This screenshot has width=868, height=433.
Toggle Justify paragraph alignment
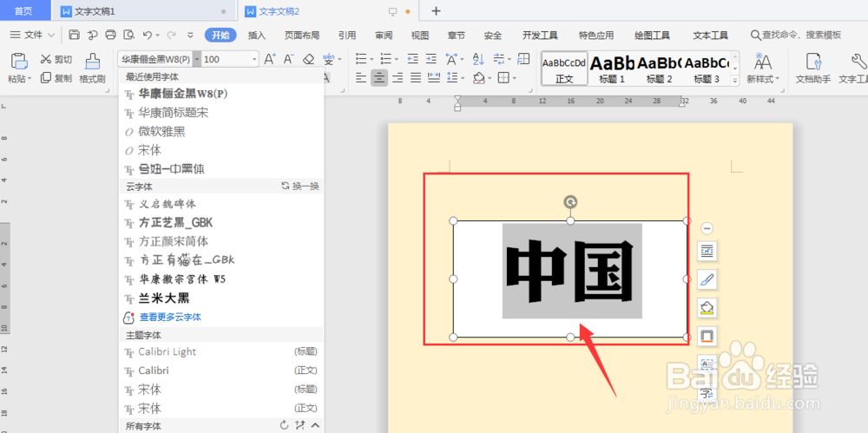pos(416,78)
